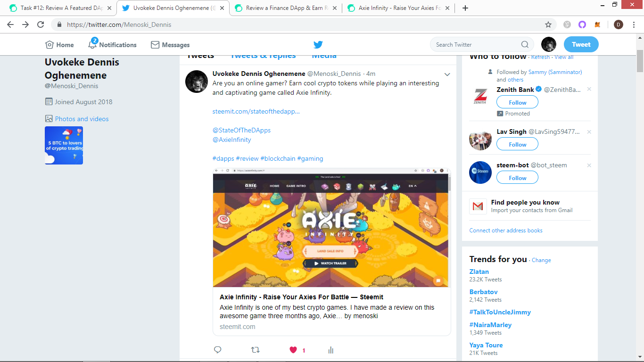The image size is (644, 362).
Task: Open Berbatov trend
Action: point(483,292)
